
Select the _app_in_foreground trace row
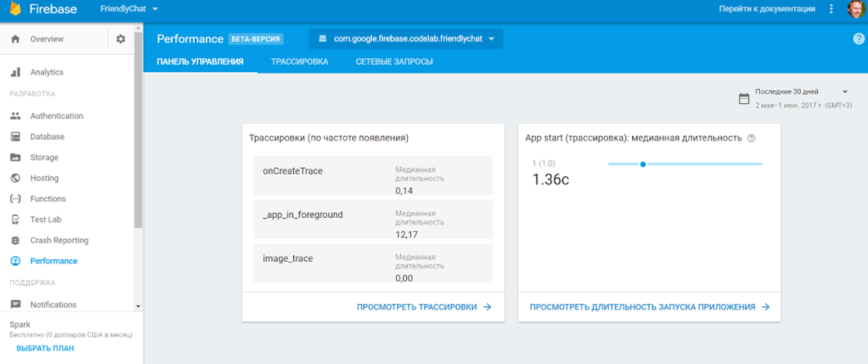pos(373,219)
